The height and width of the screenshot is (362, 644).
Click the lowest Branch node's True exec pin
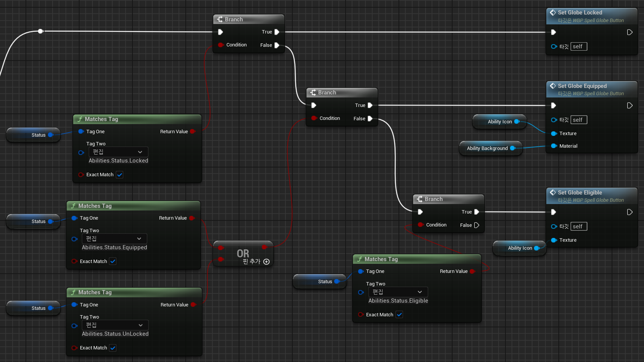[477, 212]
